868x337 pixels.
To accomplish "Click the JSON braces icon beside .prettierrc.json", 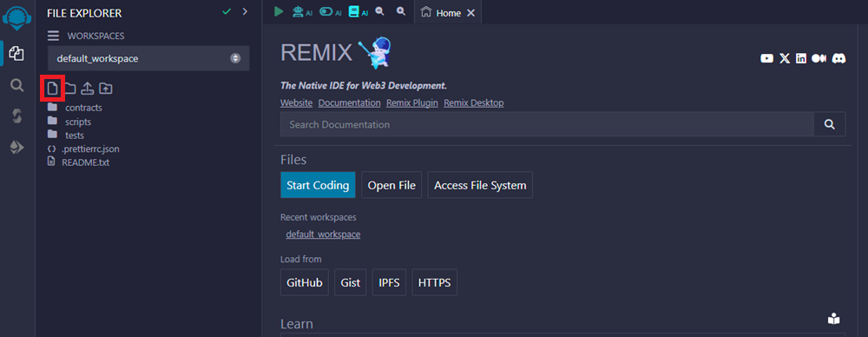I will [51, 149].
